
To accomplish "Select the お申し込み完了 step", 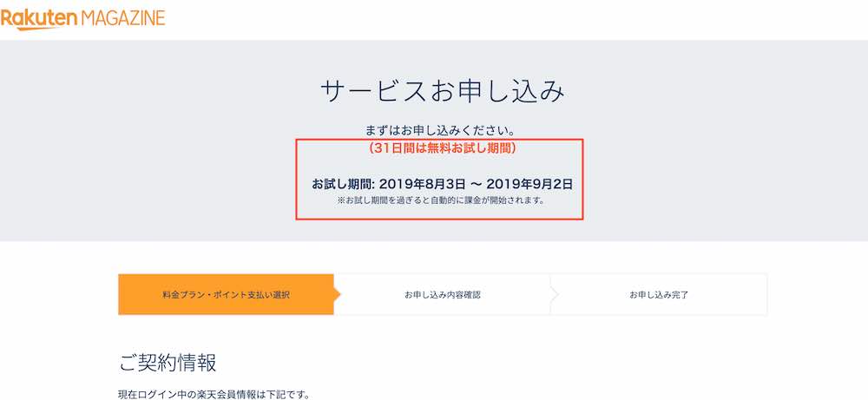I will (659, 294).
